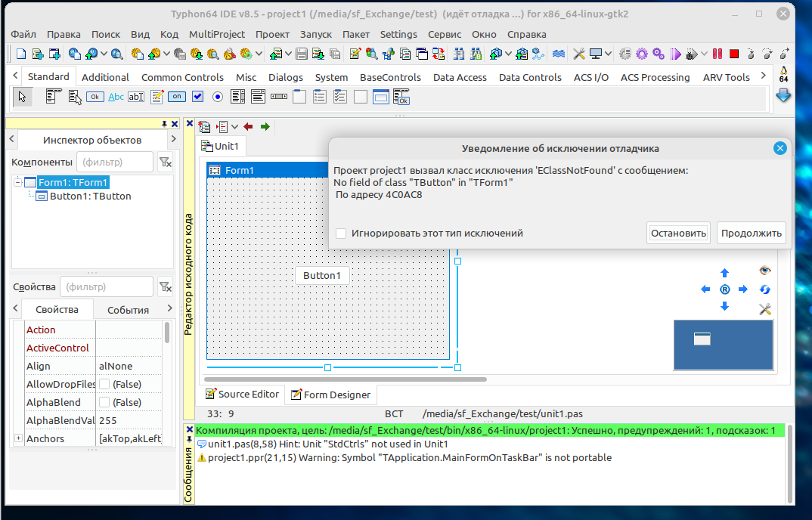Screen dimensions: 812x520
Task: Open the Файл menu
Action: point(23,34)
